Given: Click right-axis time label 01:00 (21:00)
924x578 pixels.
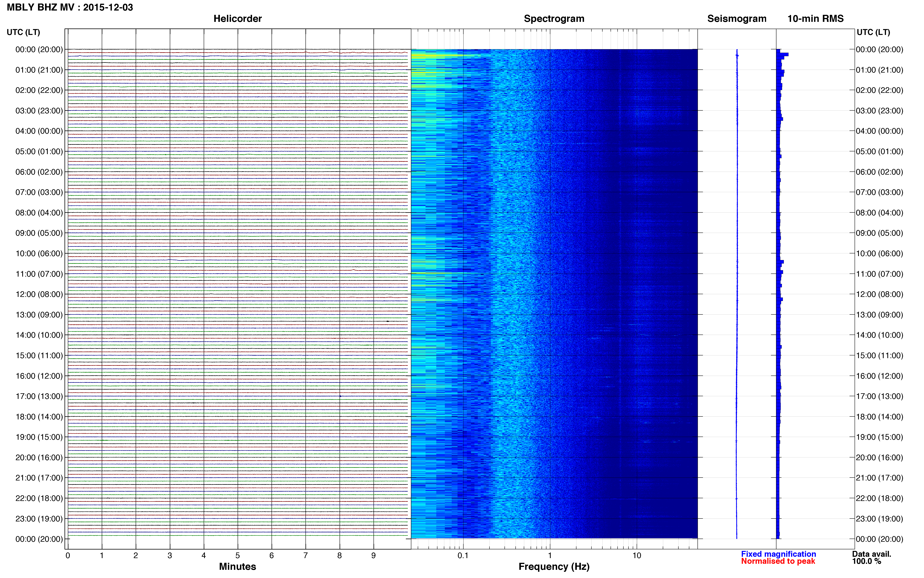Looking at the screenshot, I should [879, 70].
